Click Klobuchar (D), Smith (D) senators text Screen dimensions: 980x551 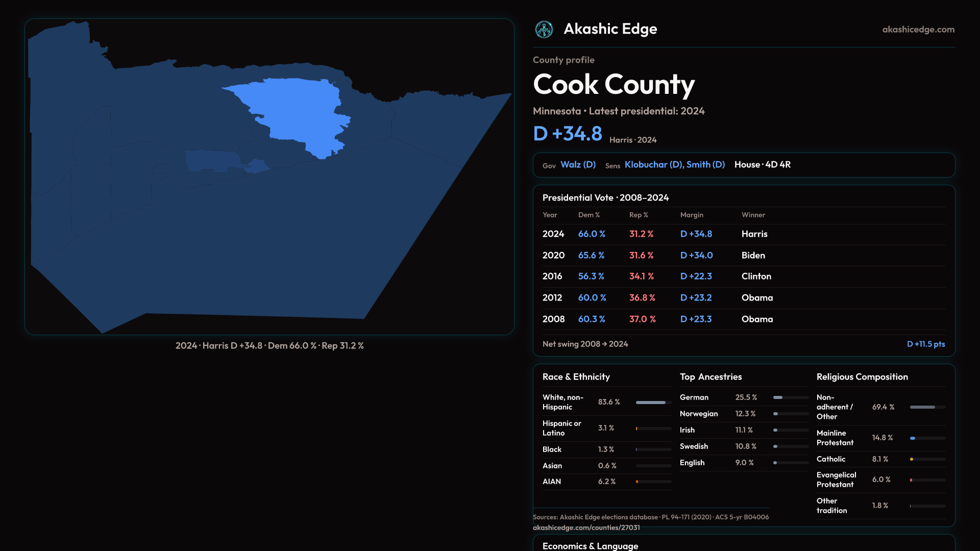click(x=674, y=165)
